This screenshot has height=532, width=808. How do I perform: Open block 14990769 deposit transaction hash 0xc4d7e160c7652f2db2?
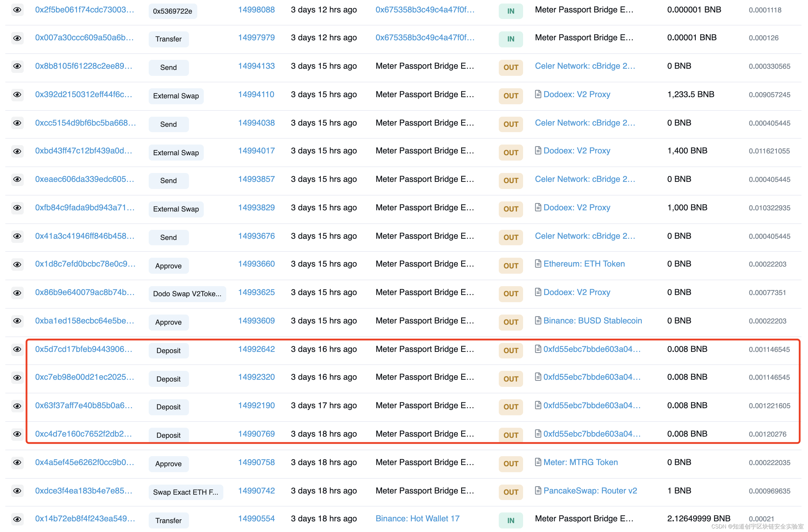84,434
